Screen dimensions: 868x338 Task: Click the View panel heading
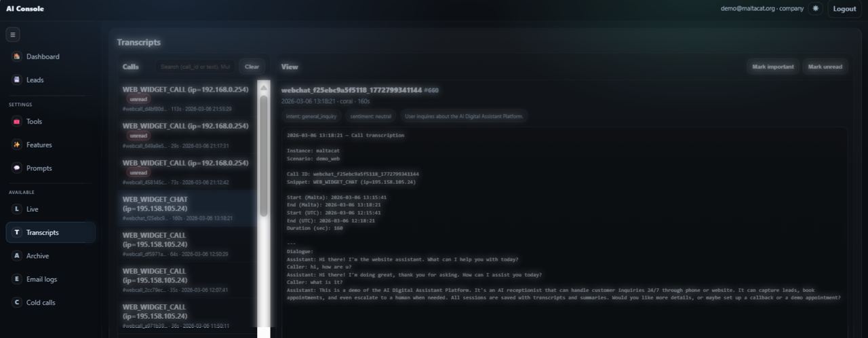(x=290, y=67)
